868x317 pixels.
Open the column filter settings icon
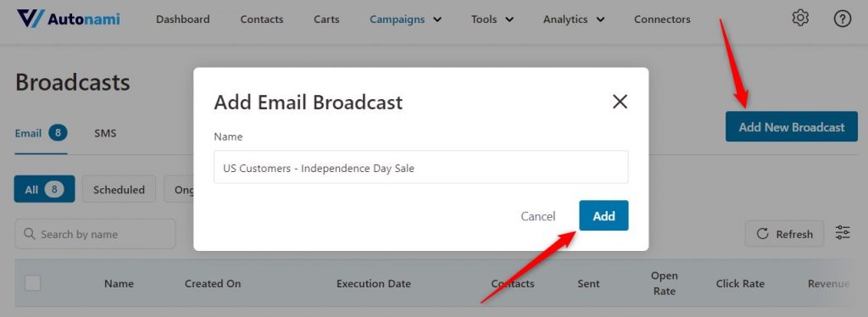pos(843,233)
